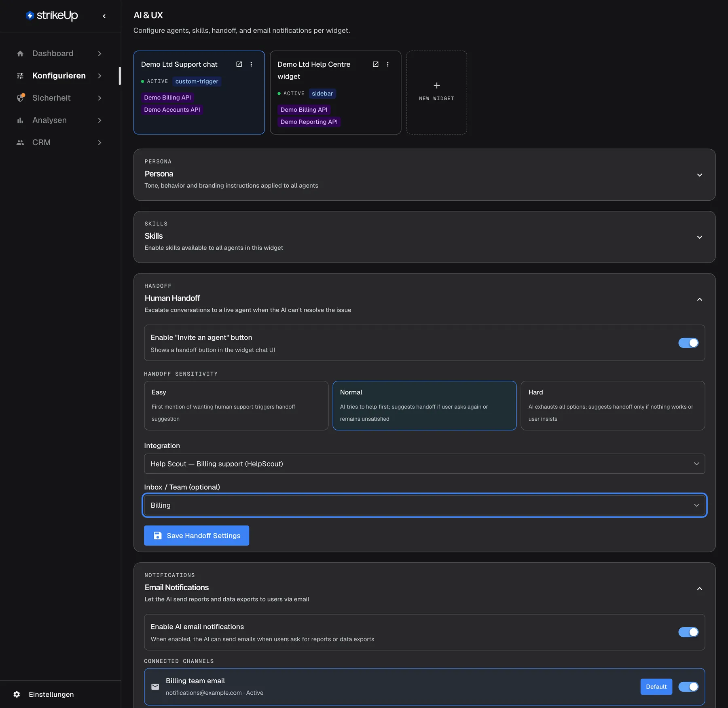The height and width of the screenshot is (708, 728).
Task: Click the floppy disk icon on the Save button
Action: (x=158, y=536)
